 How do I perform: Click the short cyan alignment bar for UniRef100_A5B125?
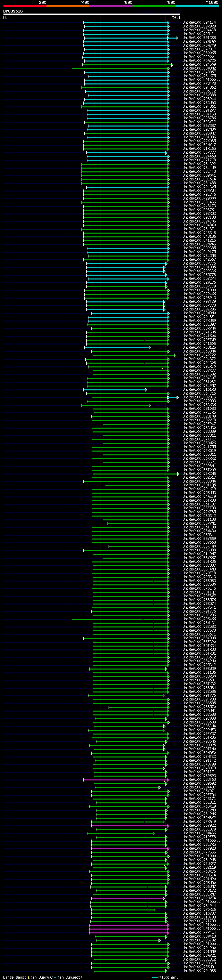click(x=117, y=348)
